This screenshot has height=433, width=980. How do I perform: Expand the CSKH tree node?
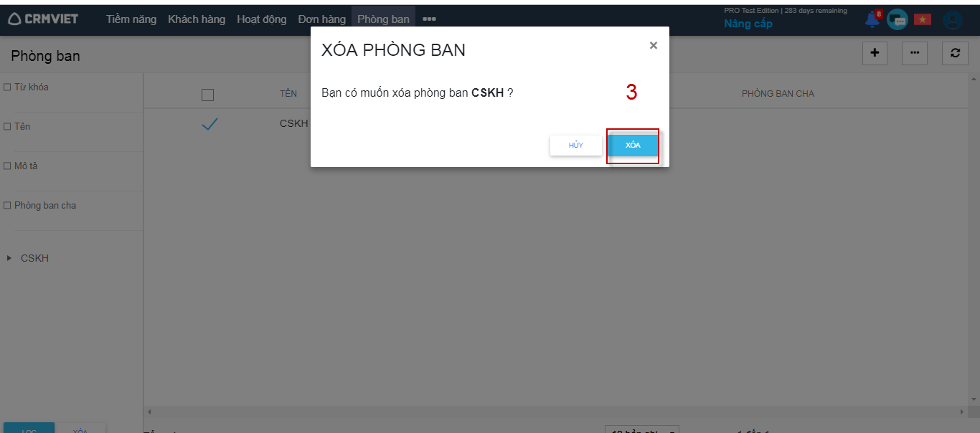point(9,258)
